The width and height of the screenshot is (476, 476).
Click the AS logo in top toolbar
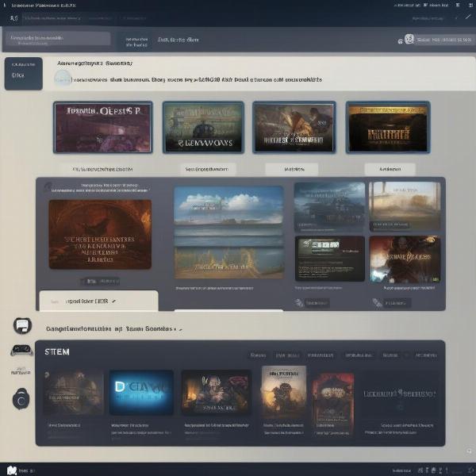[14, 18]
